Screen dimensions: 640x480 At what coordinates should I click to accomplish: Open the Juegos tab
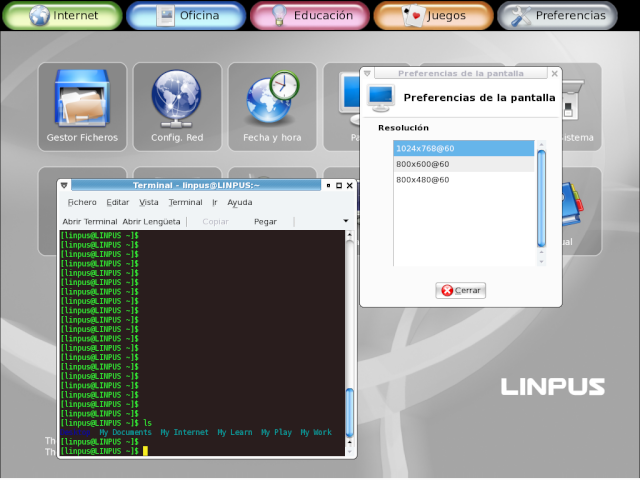[x=433, y=16]
